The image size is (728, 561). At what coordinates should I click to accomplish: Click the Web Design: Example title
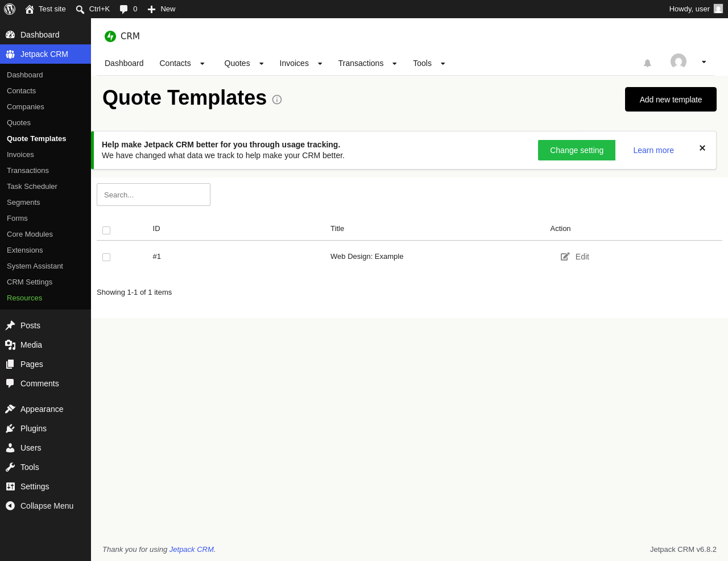click(x=367, y=257)
